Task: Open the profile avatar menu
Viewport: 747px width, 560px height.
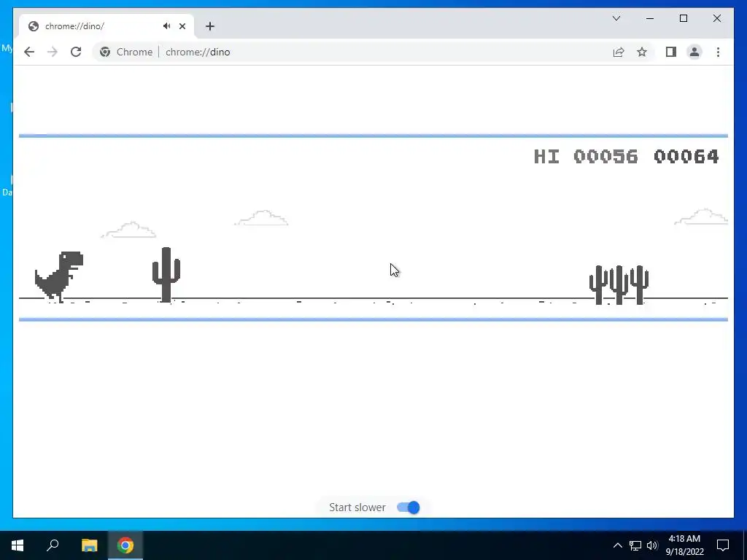Action: point(694,52)
